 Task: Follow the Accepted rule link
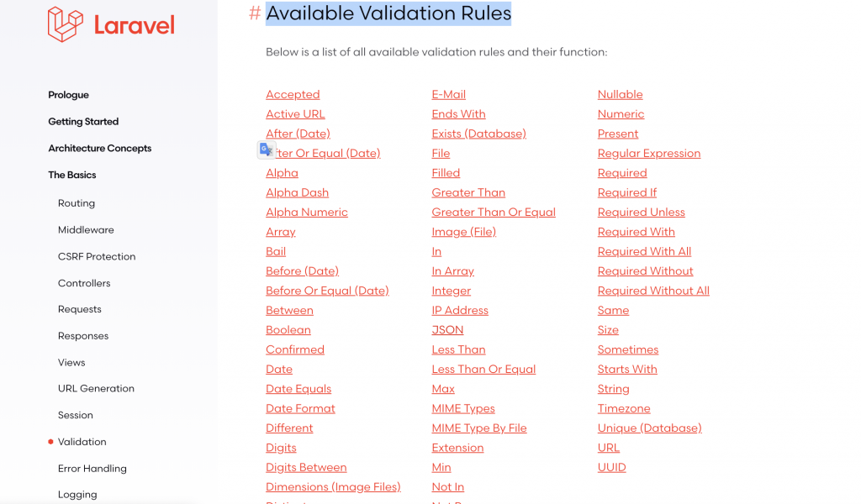click(x=293, y=94)
